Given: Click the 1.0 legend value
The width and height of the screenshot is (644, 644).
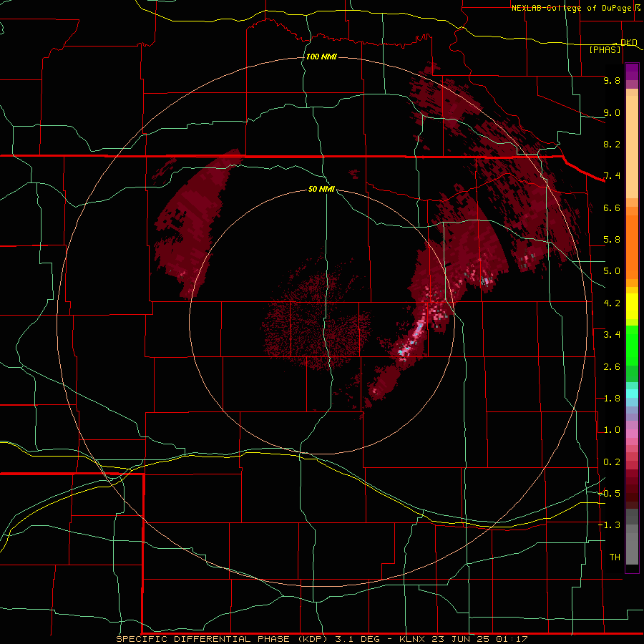Looking at the screenshot, I should tap(612, 430).
